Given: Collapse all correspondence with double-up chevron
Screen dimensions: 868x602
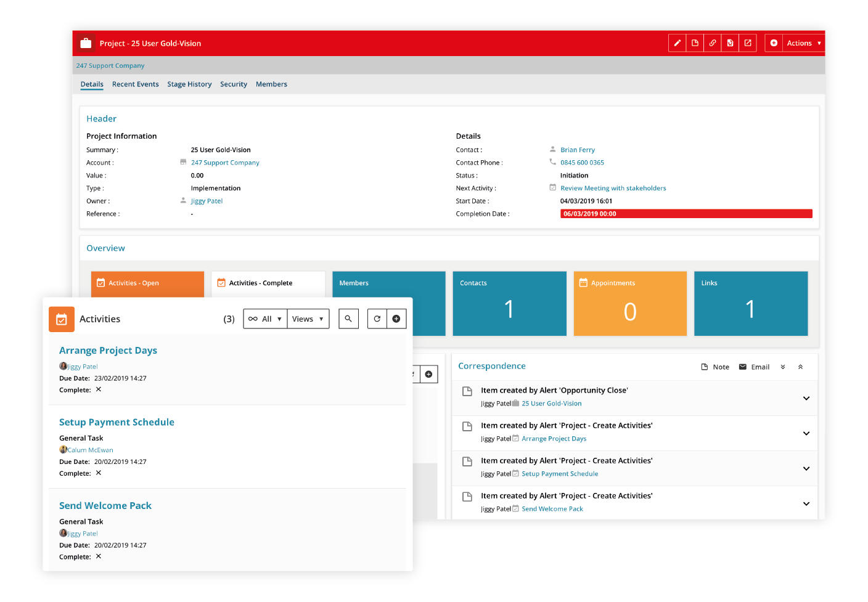Looking at the screenshot, I should pyautogui.click(x=800, y=367).
